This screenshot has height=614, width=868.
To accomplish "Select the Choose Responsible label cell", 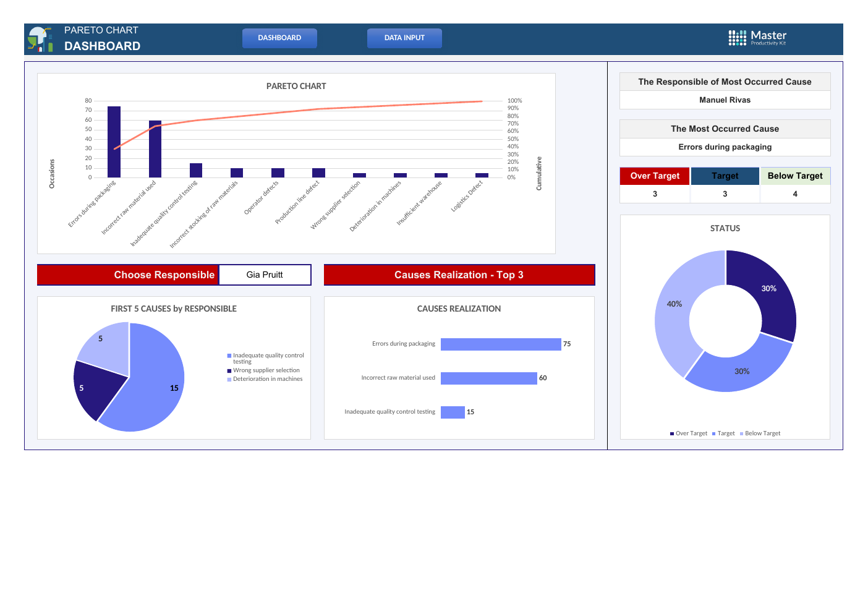I will click(x=128, y=275).
